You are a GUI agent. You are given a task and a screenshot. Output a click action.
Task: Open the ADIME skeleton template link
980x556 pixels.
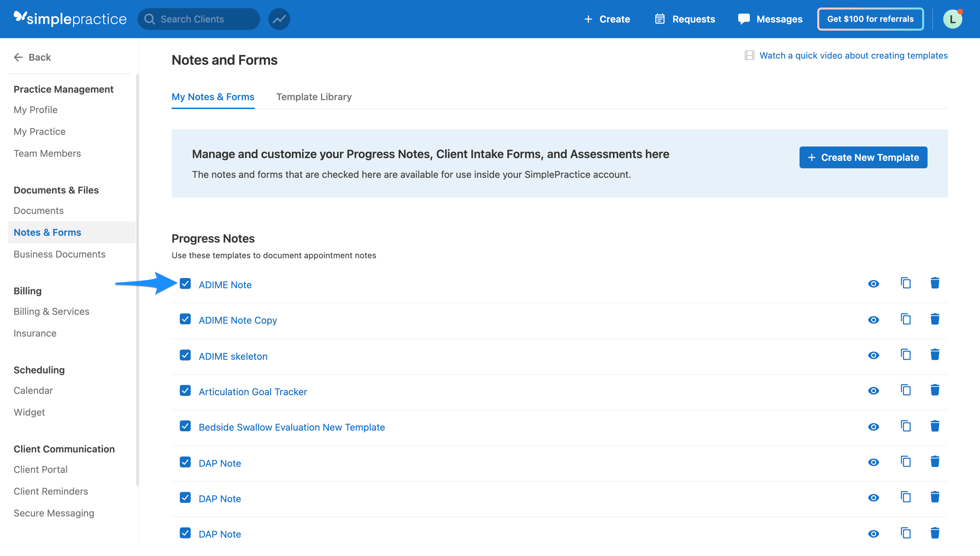[x=233, y=356]
